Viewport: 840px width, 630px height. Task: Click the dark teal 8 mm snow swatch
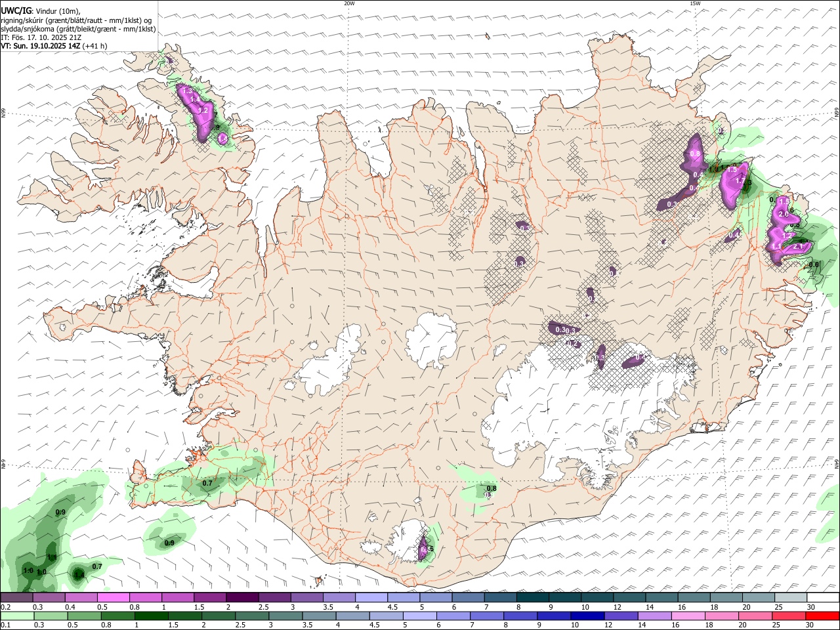[x=532, y=597]
